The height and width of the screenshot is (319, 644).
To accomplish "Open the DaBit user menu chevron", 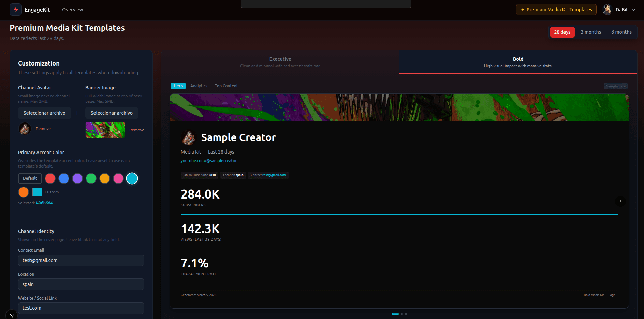I will 633,10.
